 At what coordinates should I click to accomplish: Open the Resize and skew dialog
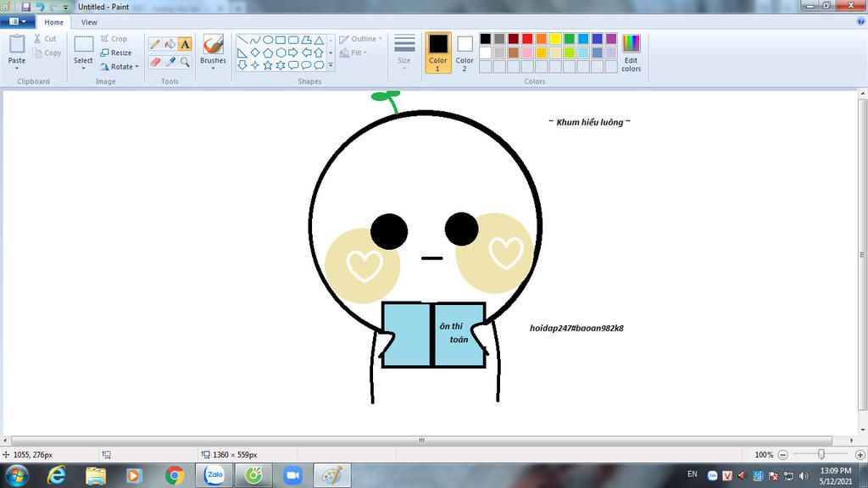116,53
